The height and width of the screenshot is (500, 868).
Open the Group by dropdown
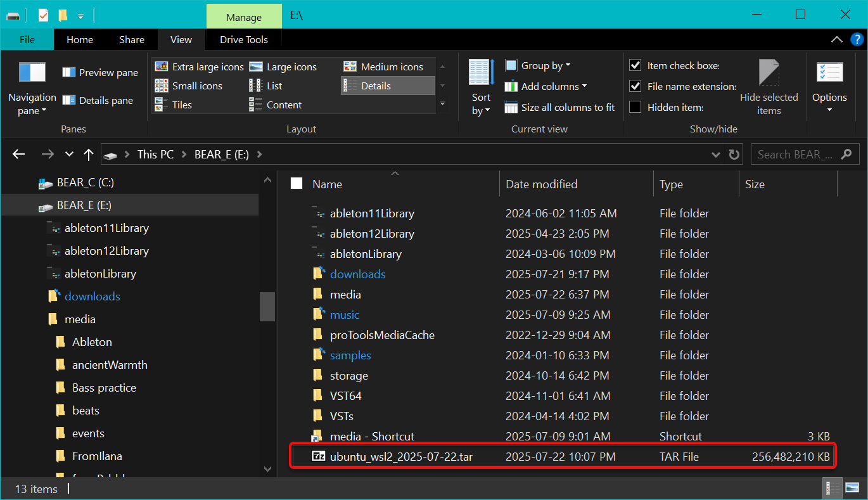point(539,65)
